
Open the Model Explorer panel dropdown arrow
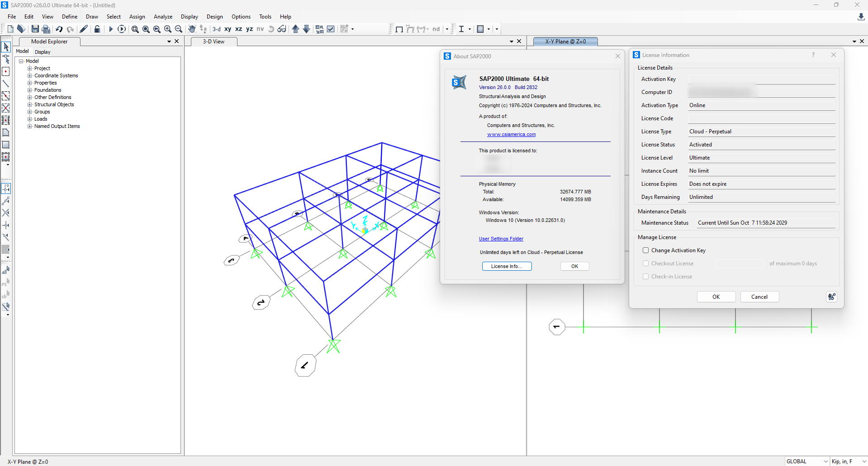[169, 42]
